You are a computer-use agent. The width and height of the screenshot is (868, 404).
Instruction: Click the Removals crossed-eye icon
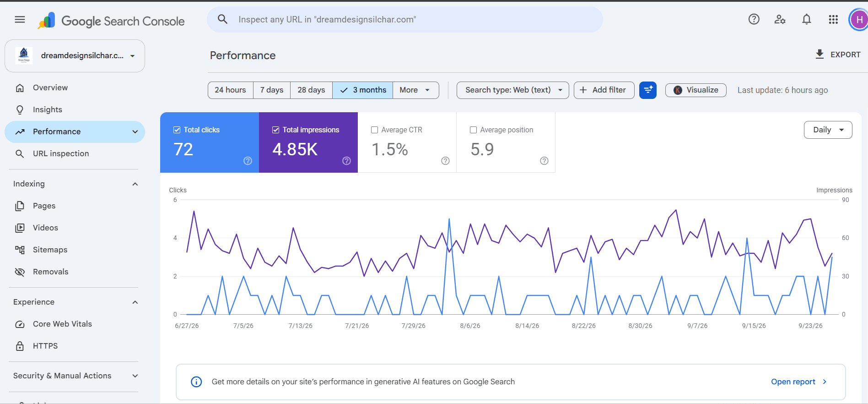pos(20,272)
